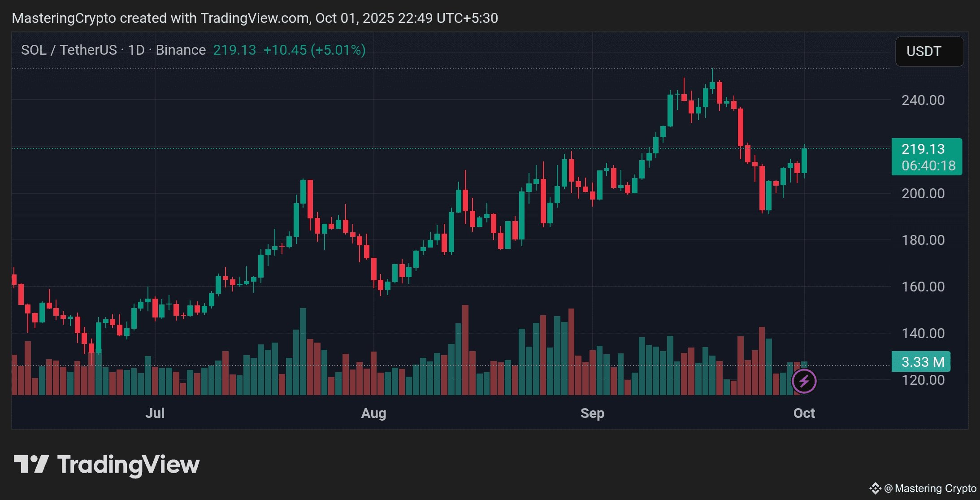Click the 160.00 price axis label
Screen dimensions: 980x500
point(923,287)
